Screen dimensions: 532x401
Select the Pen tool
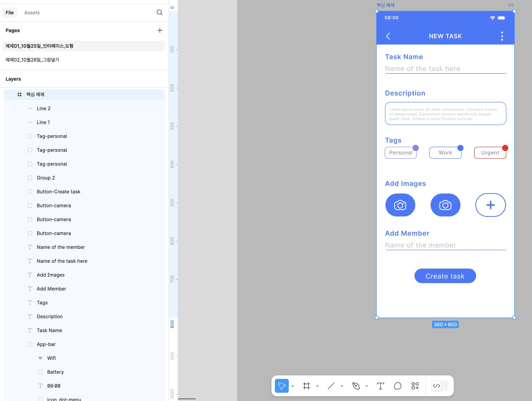(x=356, y=386)
